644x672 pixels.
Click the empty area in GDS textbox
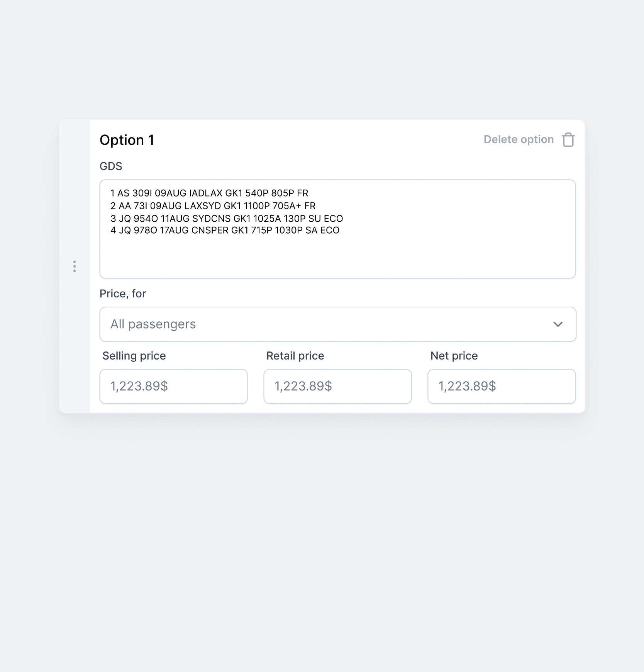point(338,257)
